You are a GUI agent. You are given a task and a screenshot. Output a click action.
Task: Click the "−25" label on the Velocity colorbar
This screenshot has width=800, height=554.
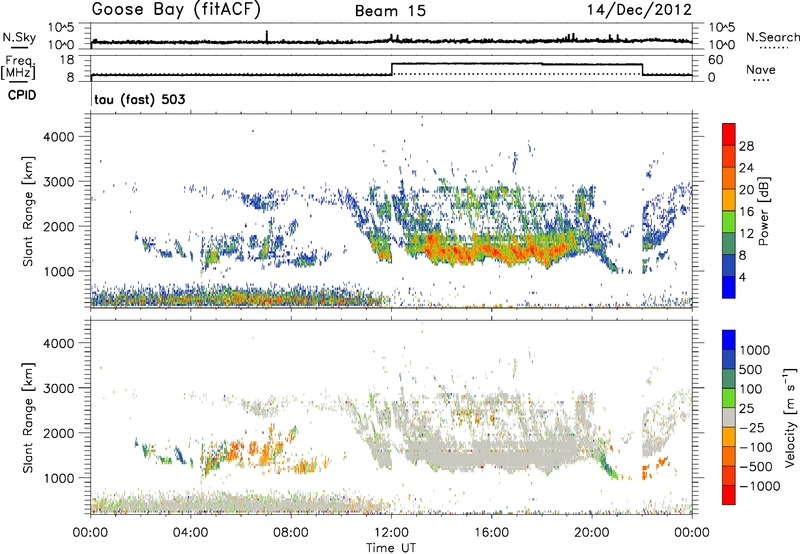(754, 427)
